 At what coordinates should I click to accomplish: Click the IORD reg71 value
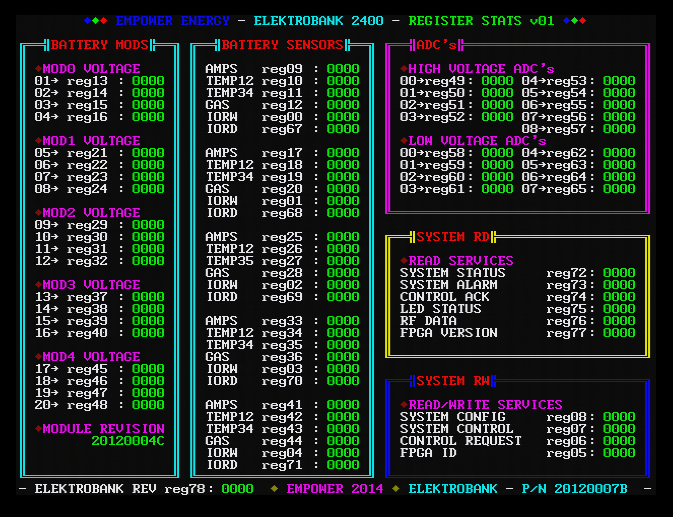(343, 465)
